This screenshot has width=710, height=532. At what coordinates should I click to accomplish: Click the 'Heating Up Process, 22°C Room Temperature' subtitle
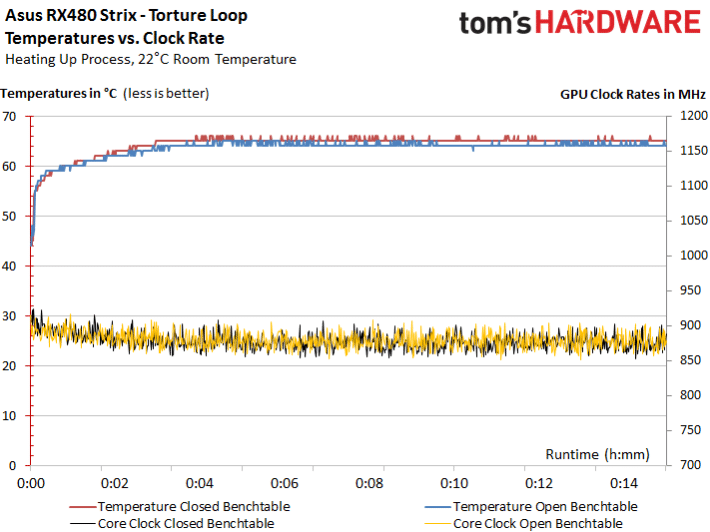(151, 59)
